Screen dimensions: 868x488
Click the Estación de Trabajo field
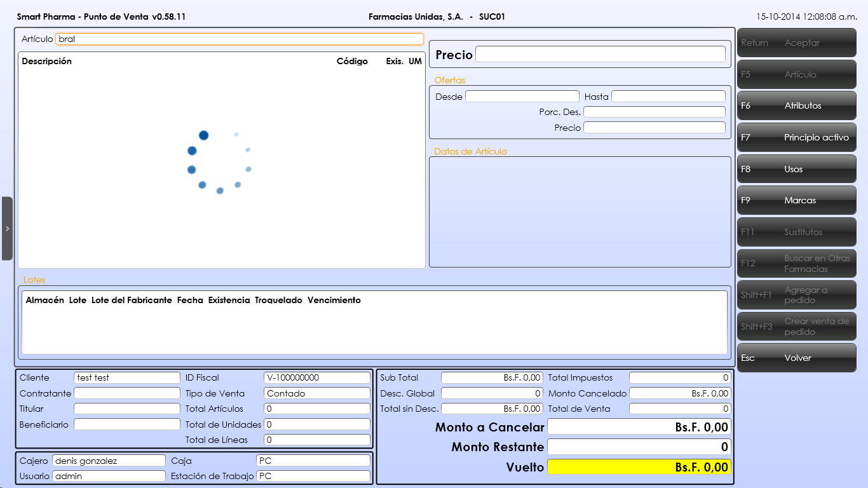coord(313,475)
